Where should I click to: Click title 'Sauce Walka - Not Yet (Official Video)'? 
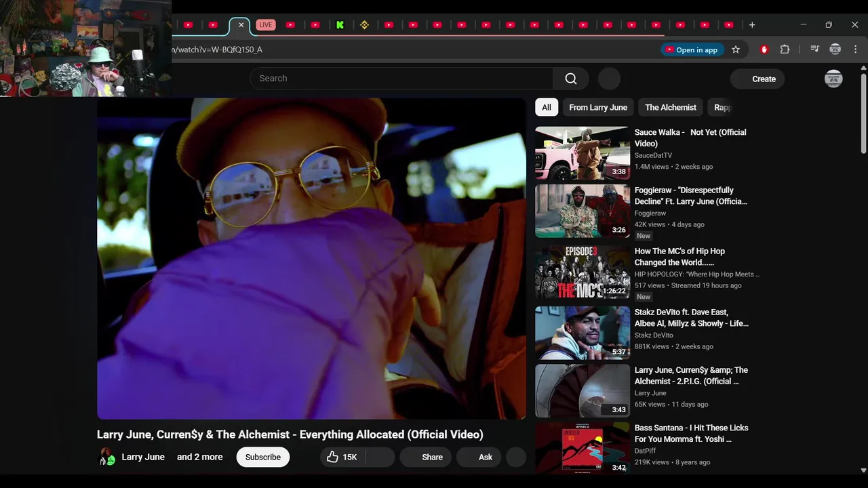tap(690, 138)
